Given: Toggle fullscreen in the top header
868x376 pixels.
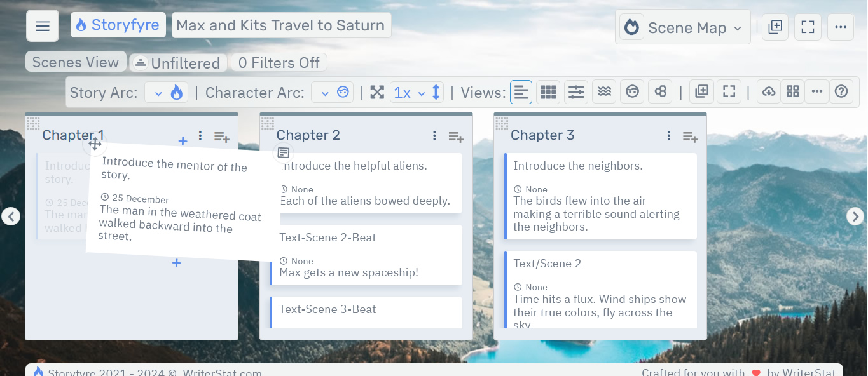Looking at the screenshot, I should [x=808, y=27].
